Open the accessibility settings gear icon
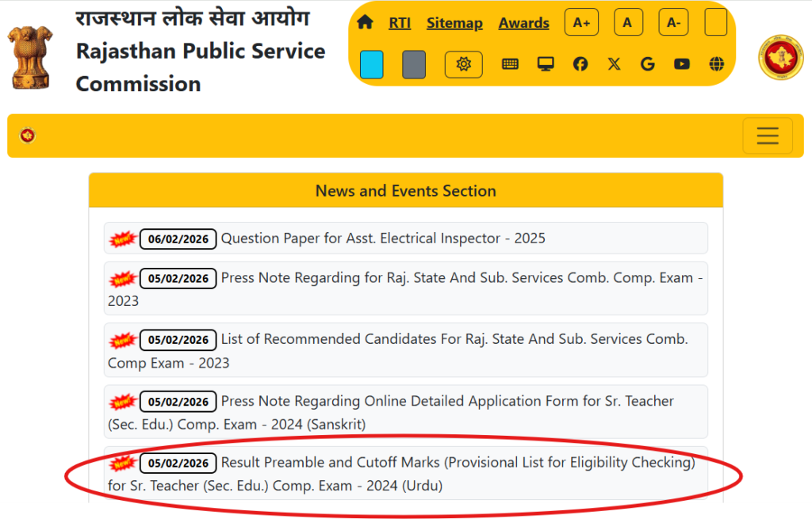Screen dimensions: 812x519 463,64
